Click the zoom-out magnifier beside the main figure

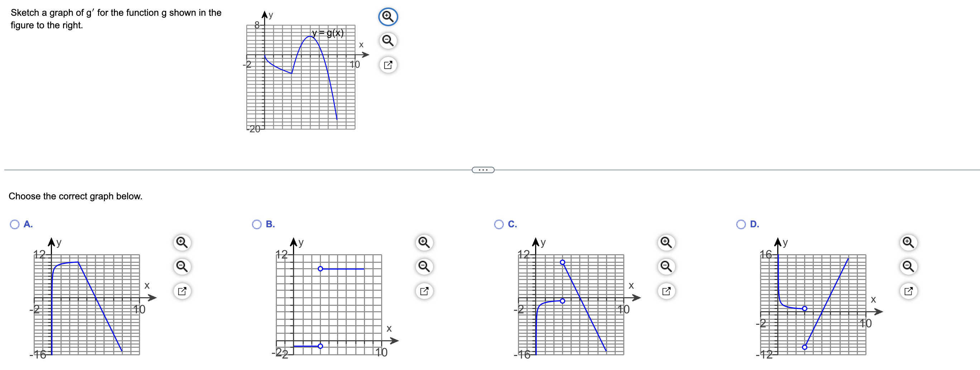pos(388,41)
